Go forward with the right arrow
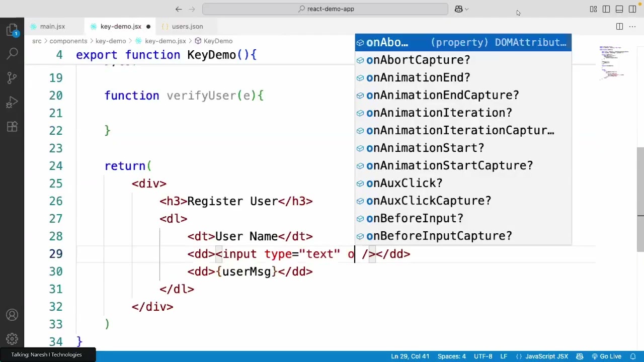644x362 pixels. click(x=192, y=9)
